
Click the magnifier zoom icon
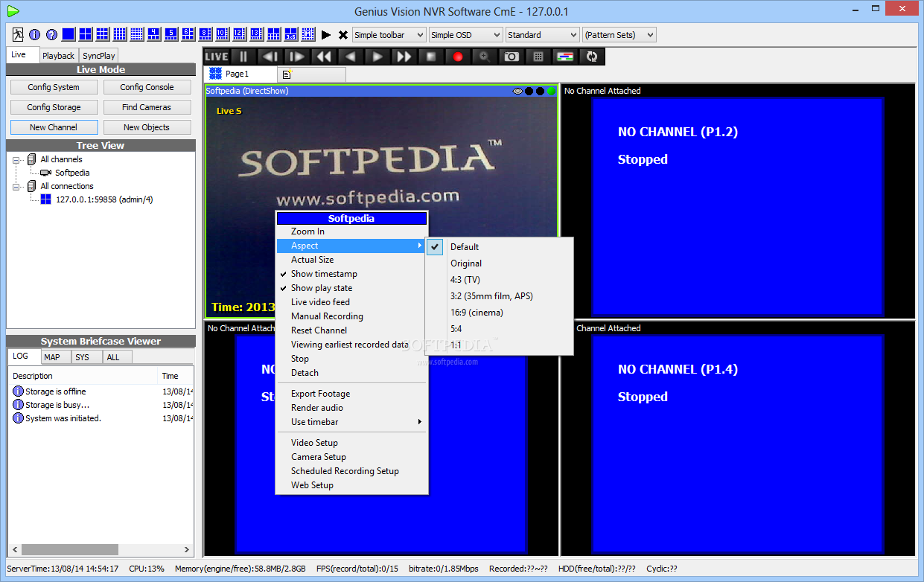(484, 56)
